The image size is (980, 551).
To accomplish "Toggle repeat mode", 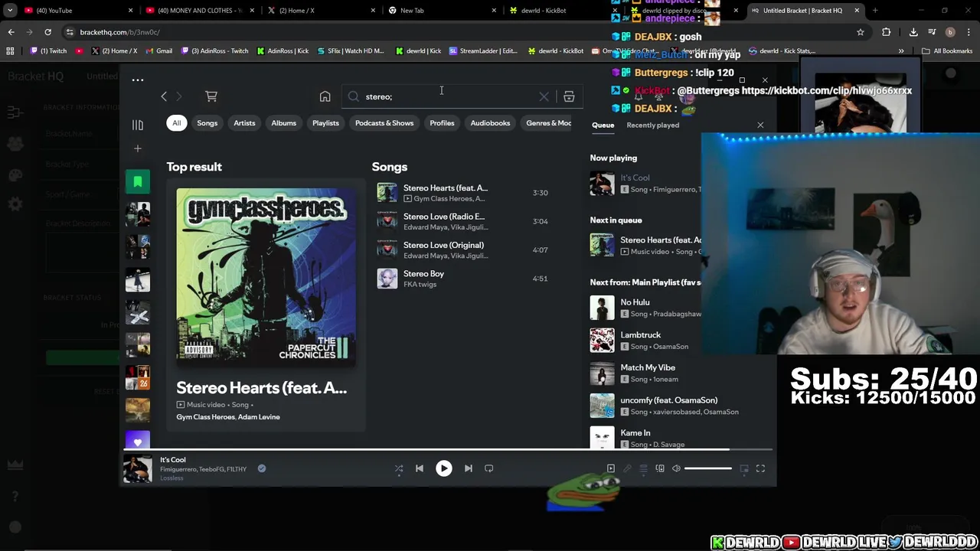I will point(489,468).
